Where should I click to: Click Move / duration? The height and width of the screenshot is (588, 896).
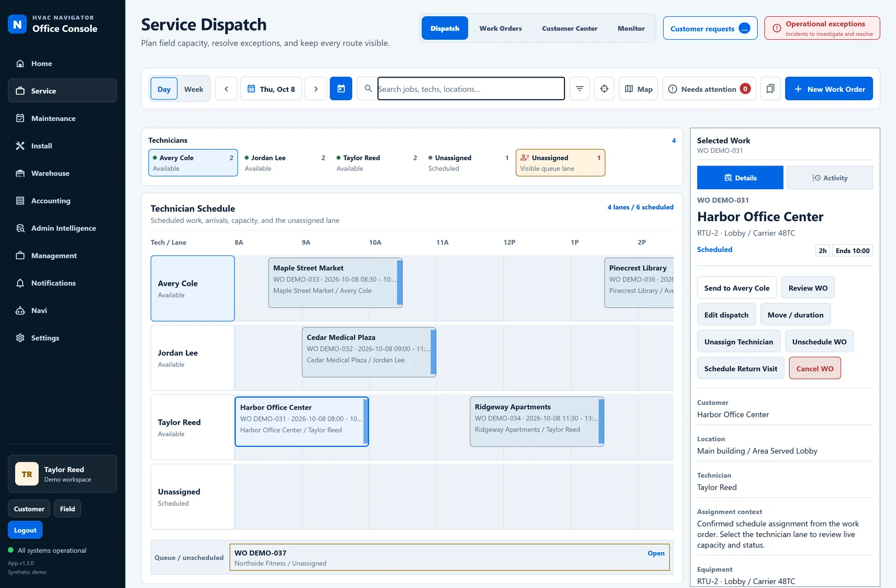796,315
